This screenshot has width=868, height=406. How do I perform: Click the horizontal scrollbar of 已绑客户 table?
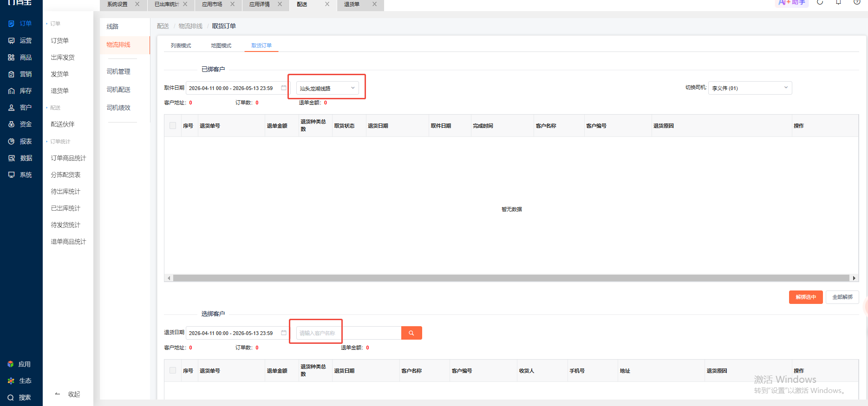[511, 278]
